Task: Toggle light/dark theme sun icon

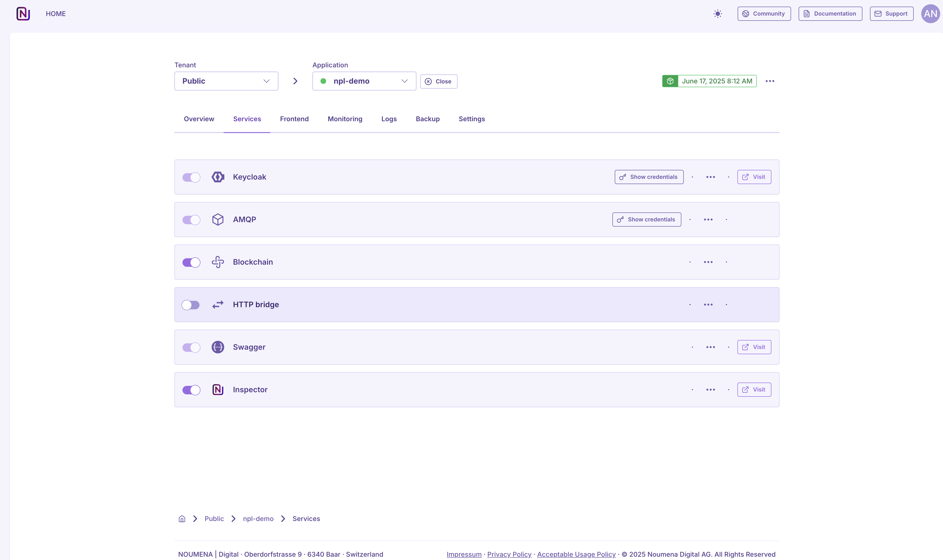Action: [x=717, y=13]
